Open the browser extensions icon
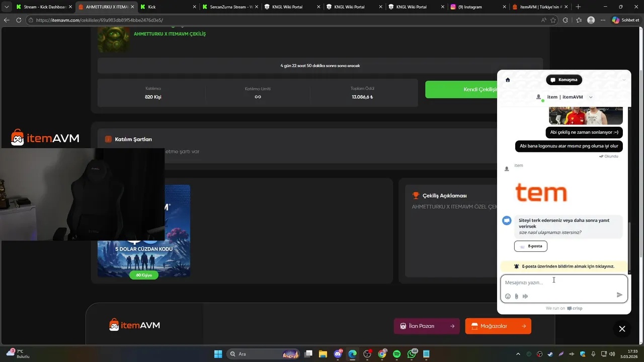 click(566, 20)
